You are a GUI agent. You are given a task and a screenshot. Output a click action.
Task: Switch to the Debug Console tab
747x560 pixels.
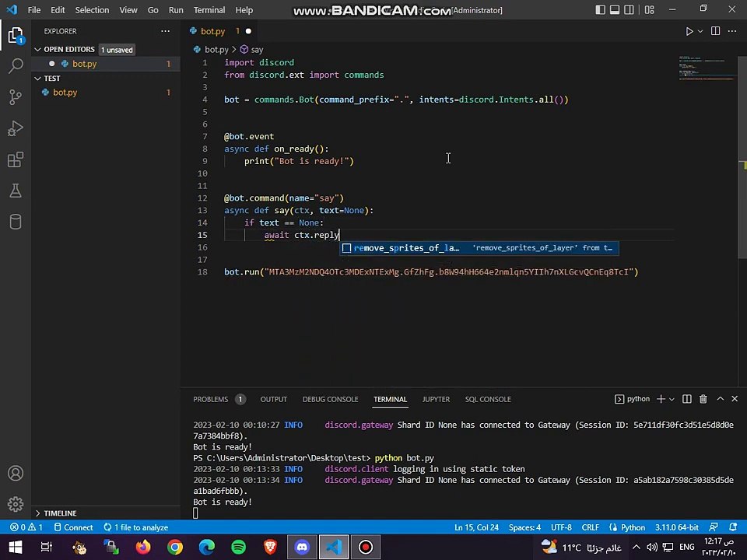coord(330,400)
